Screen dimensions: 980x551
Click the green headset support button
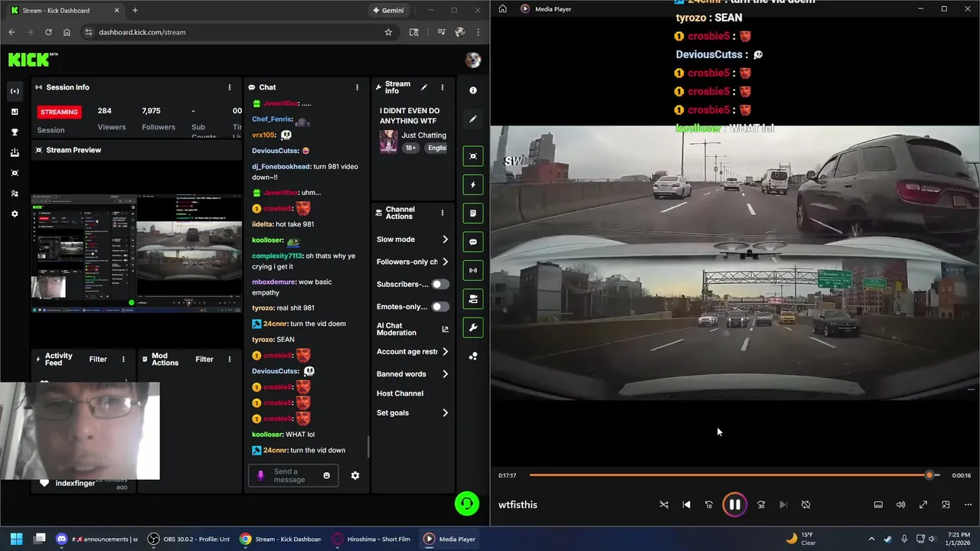[x=467, y=503]
